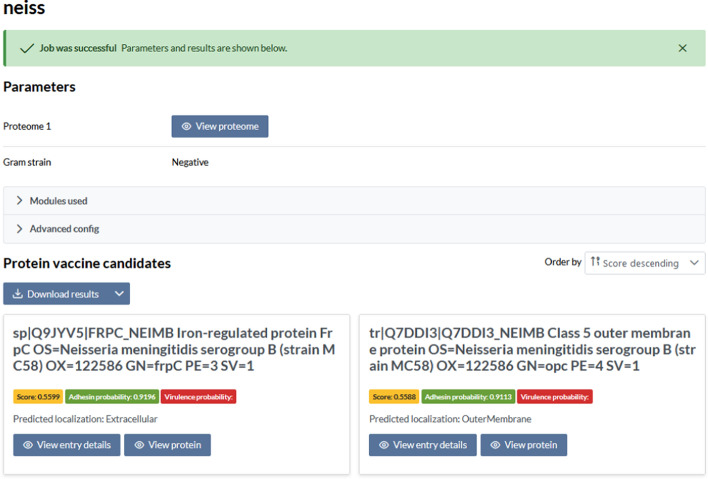Open the Score descending order dropdown

pyautogui.click(x=644, y=263)
